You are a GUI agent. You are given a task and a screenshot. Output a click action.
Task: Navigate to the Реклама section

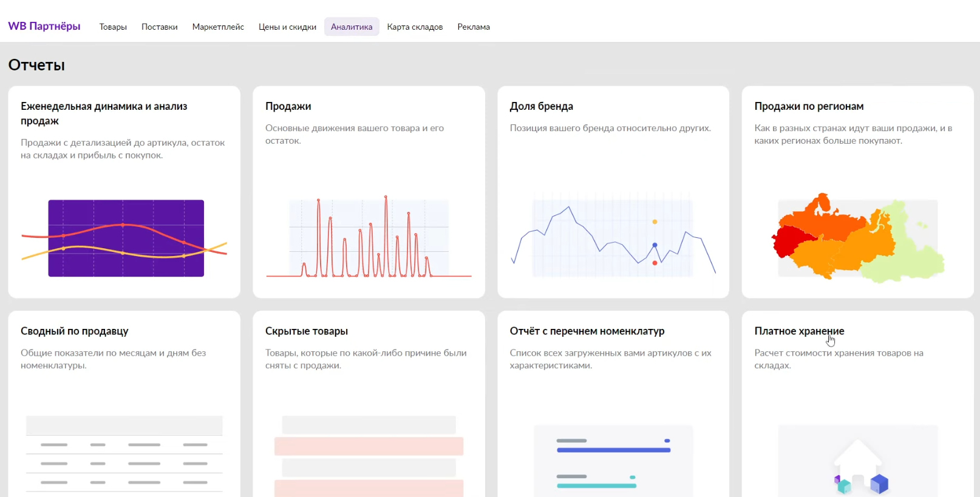[474, 27]
